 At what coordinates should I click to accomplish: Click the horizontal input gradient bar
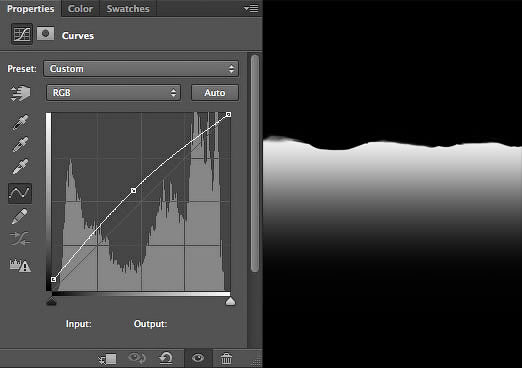(x=141, y=294)
